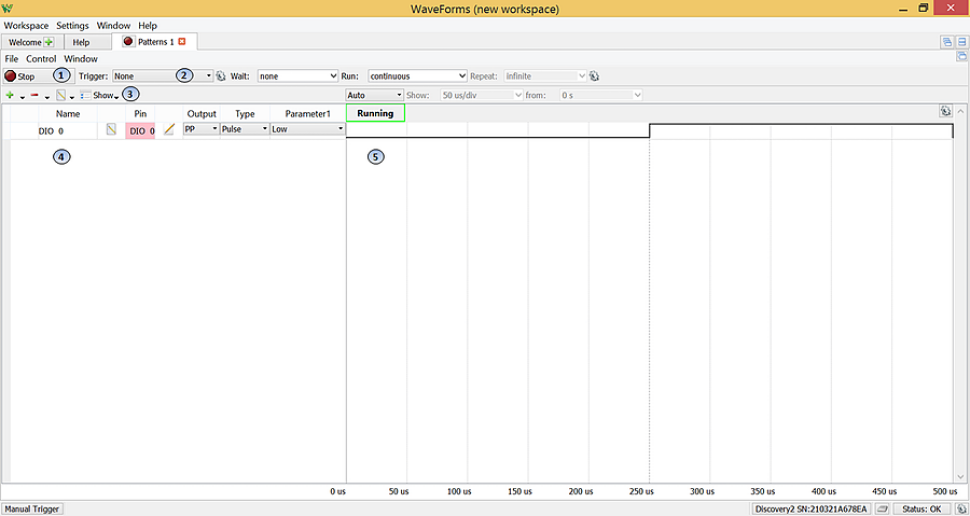
Task: Open the Run dropdown set to continuous
Action: (x=418, y=76)
